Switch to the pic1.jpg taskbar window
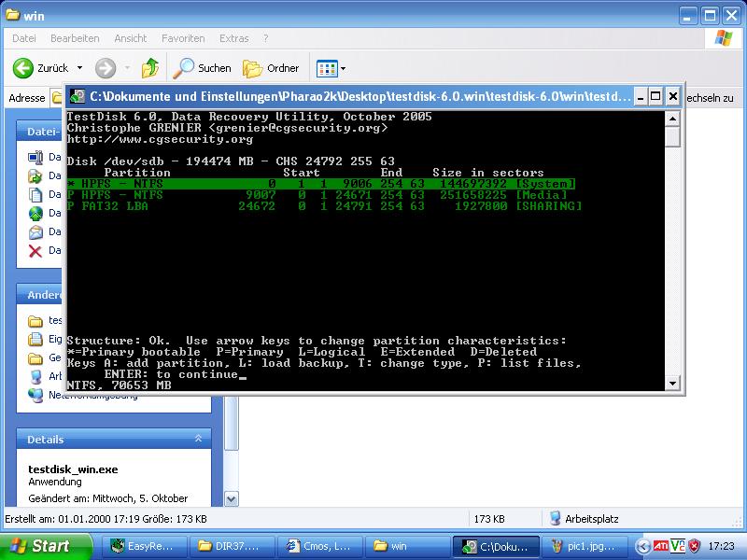The image size is (747, 560). tap(585, 546)
